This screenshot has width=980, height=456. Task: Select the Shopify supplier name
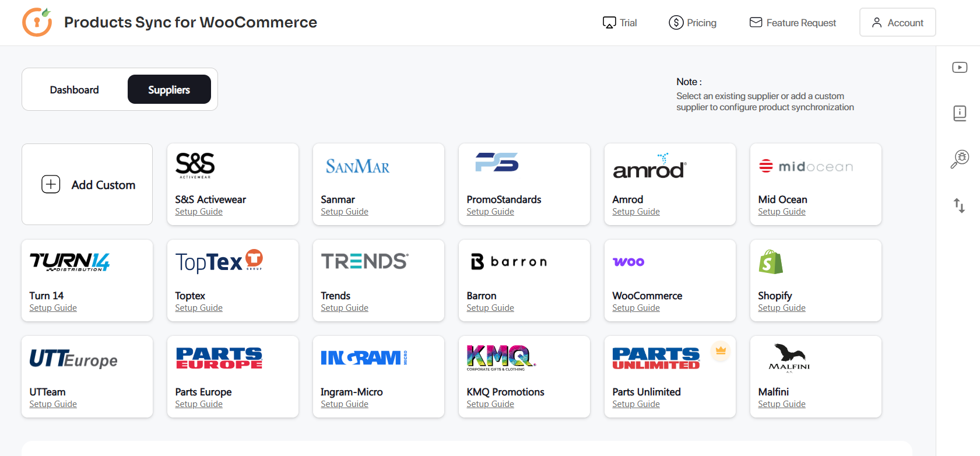[x=775, y=296]
